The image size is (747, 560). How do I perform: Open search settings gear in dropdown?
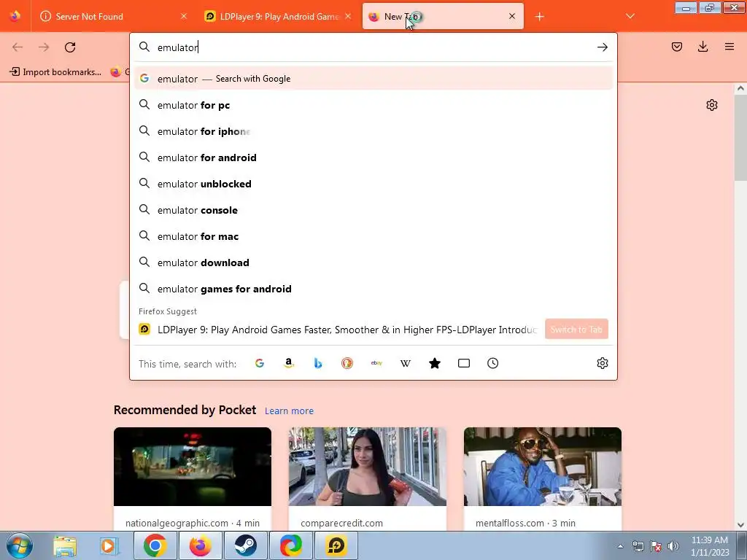602,363
